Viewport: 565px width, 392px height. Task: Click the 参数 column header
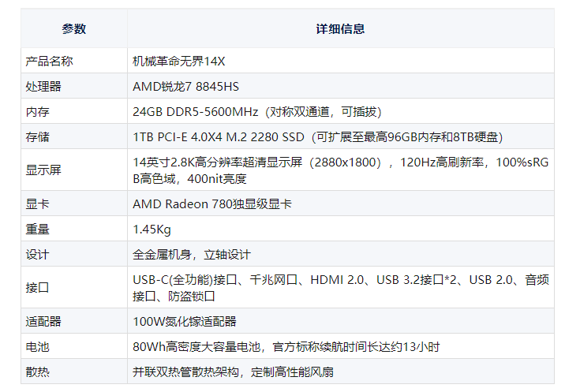74,29
